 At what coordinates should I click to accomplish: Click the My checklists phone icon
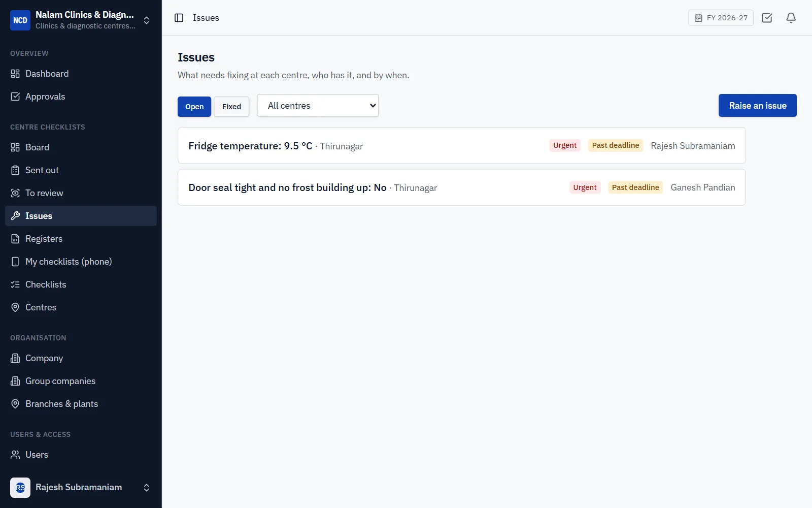15,262
